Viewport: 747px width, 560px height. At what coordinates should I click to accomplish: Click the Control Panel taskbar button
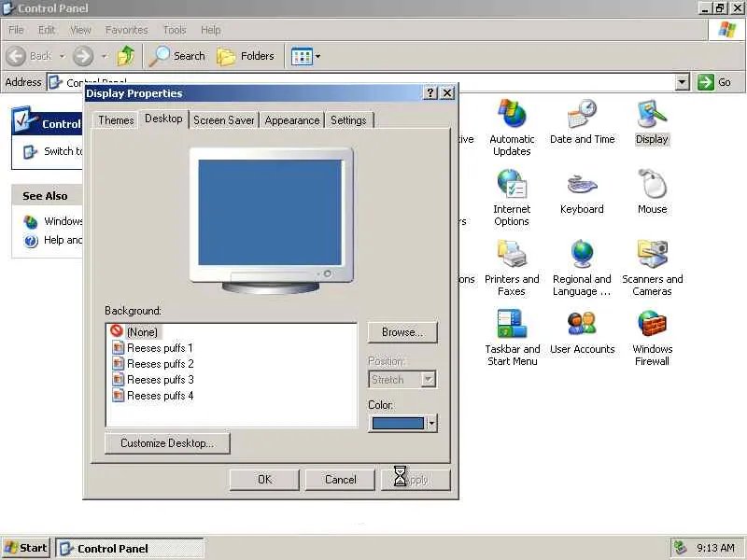coord(130,548)
